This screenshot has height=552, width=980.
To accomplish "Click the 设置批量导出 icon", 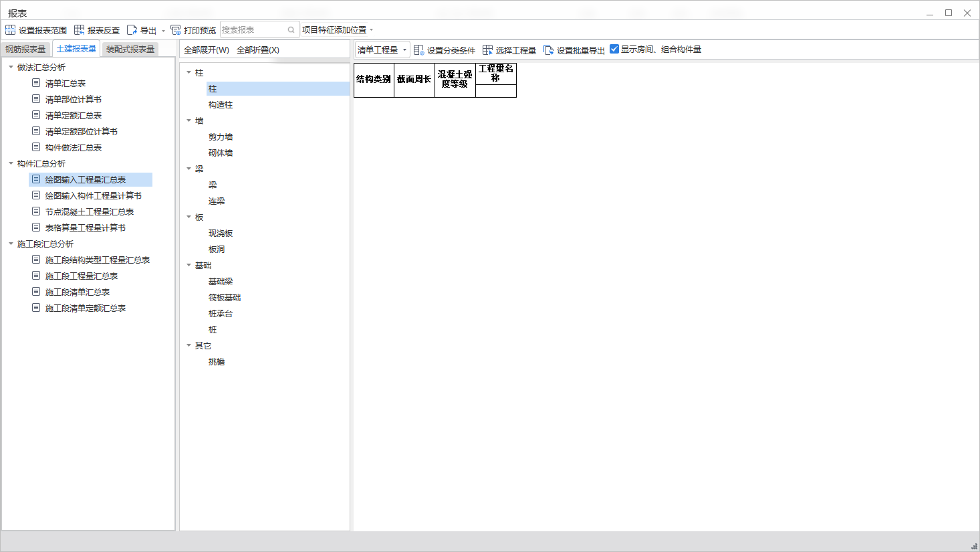I will tap(548, 50).
